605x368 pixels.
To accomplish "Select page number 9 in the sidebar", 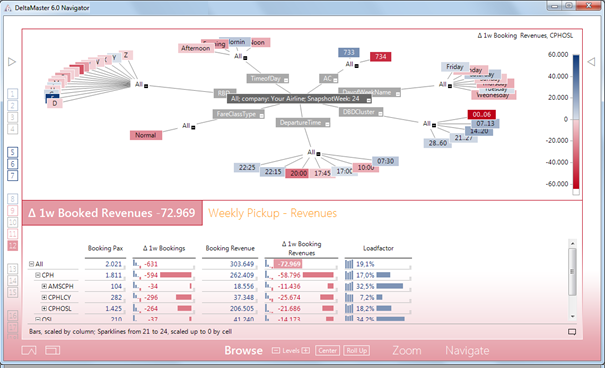I will (12, 211).
